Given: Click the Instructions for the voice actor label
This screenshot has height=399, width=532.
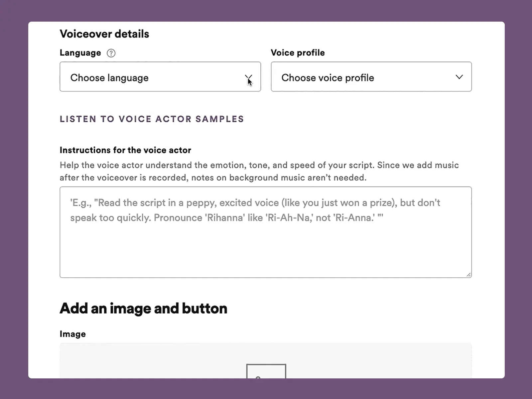Looking at the screenshot, I should pyautogui.click(x=125, y=150).
